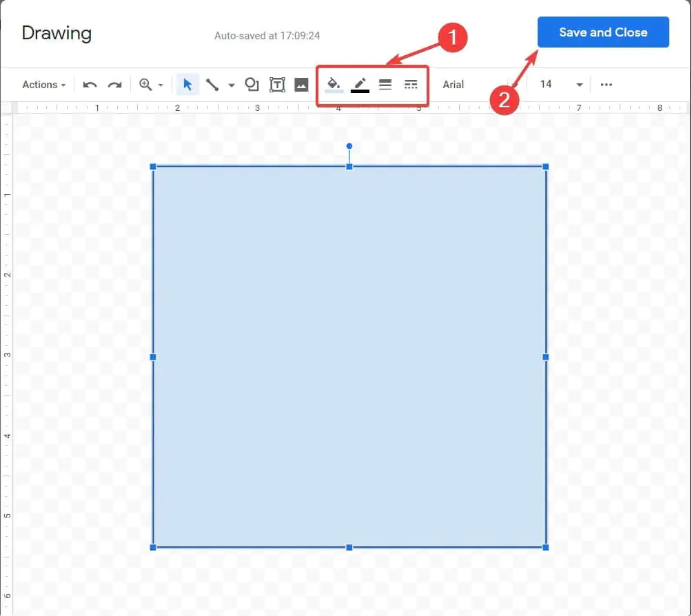Expand the line type dropdown arrow
Screen dimensions: 692x616
tap(232, 85)
